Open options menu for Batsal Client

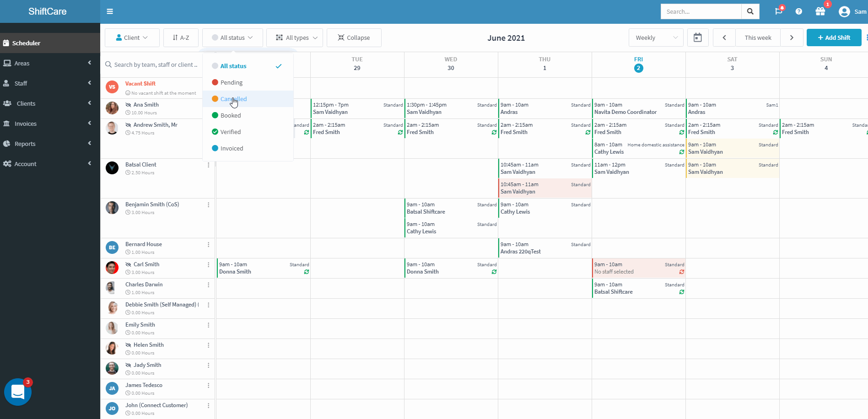[209, 165]
